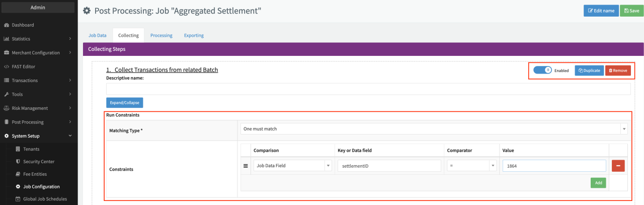Expand the Merchant Configuration menu

tap(38, 53)
